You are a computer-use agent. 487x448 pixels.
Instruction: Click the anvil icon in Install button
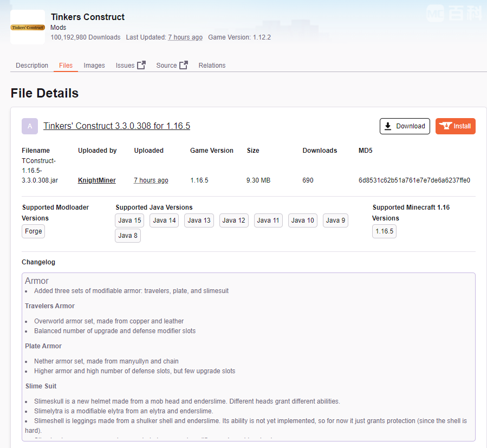[x=445, y=126]
